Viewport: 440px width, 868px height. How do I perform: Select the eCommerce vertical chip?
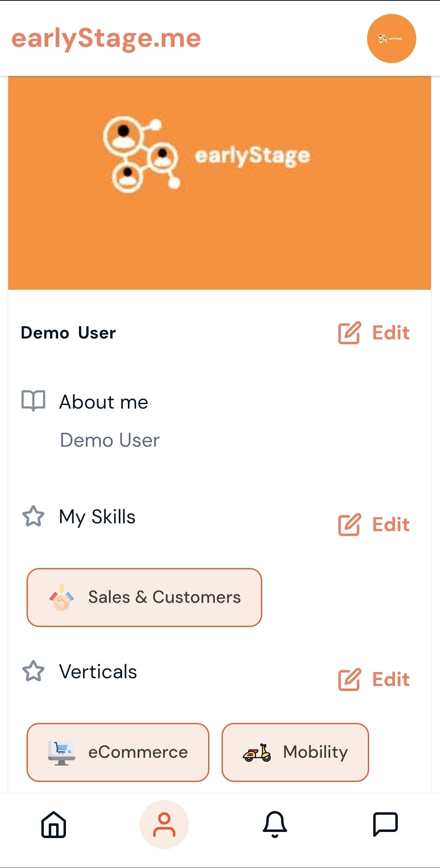click(118, 752)
